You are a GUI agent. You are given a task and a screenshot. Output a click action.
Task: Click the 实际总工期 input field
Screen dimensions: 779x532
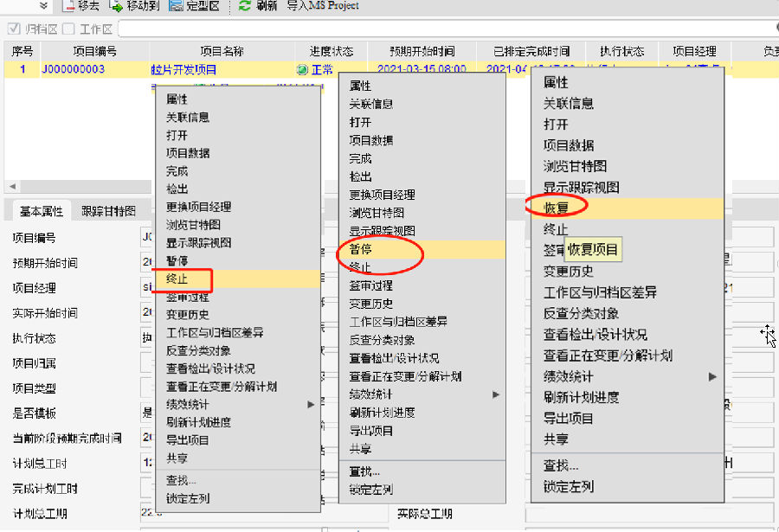click(649, 514)
